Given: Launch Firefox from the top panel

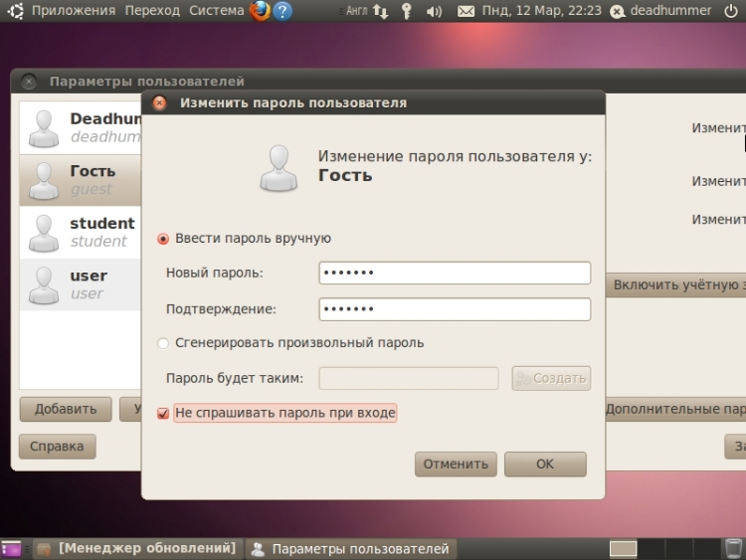Looking at the screenshot, I should coord(261,11).
